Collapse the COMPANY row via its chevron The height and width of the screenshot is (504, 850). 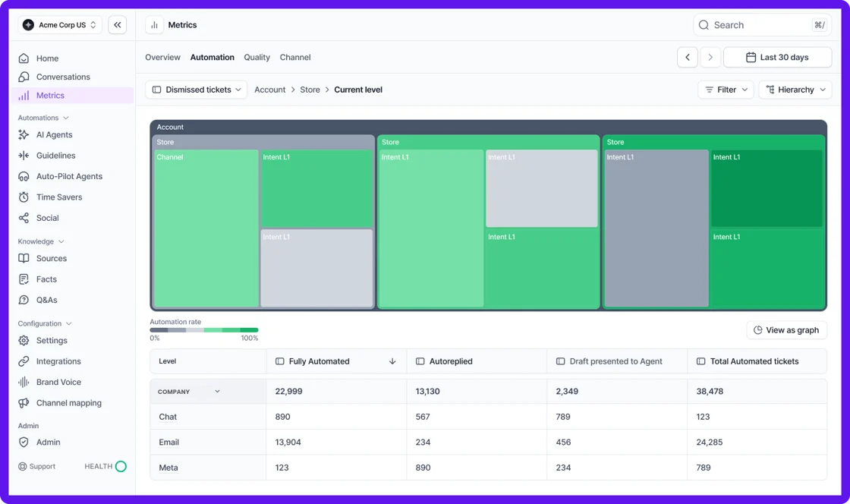click(x=217, y=391)
